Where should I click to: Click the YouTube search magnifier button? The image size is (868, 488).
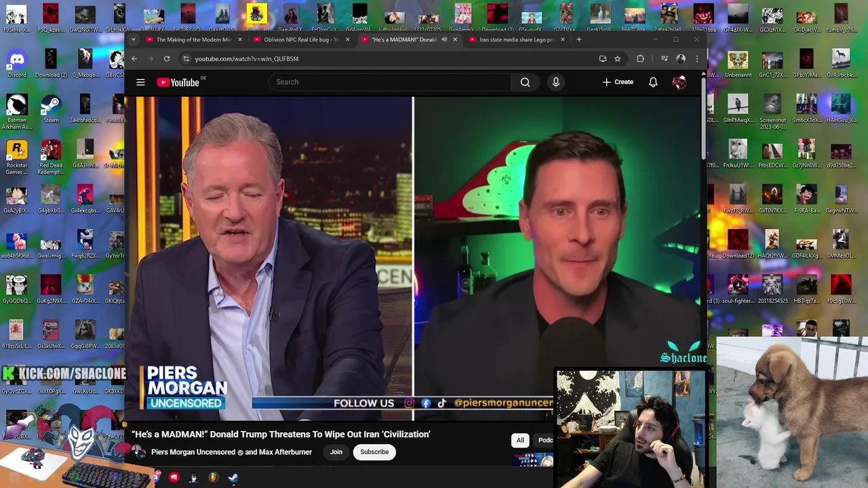(x=525, y=82)
